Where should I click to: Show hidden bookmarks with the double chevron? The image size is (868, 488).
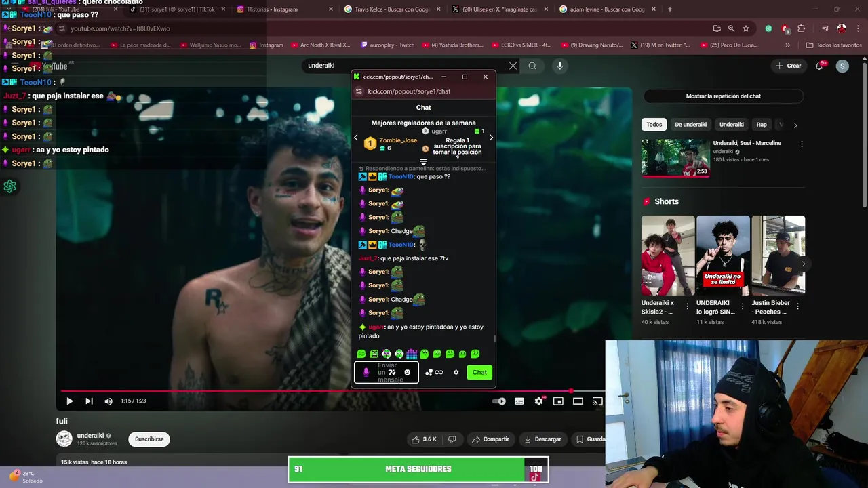tap(787, 45)
